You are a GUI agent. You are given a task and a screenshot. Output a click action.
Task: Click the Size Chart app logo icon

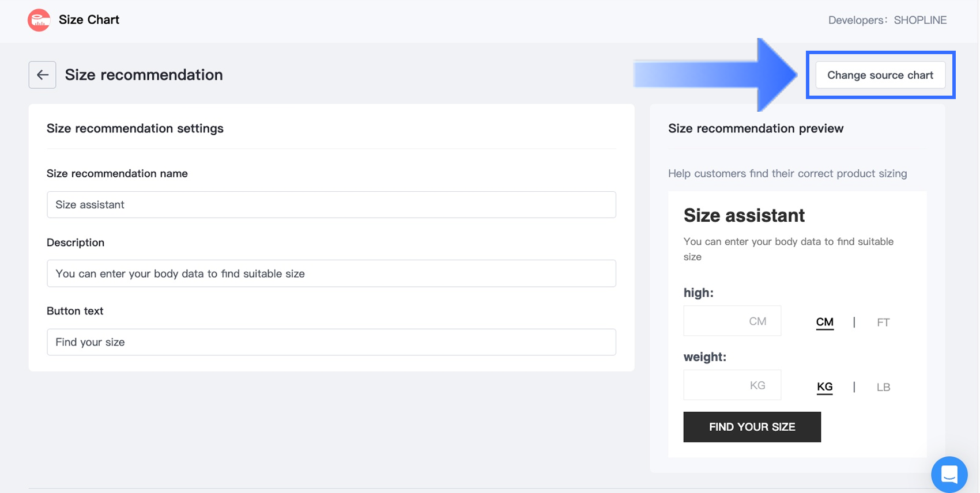[39, 20]
